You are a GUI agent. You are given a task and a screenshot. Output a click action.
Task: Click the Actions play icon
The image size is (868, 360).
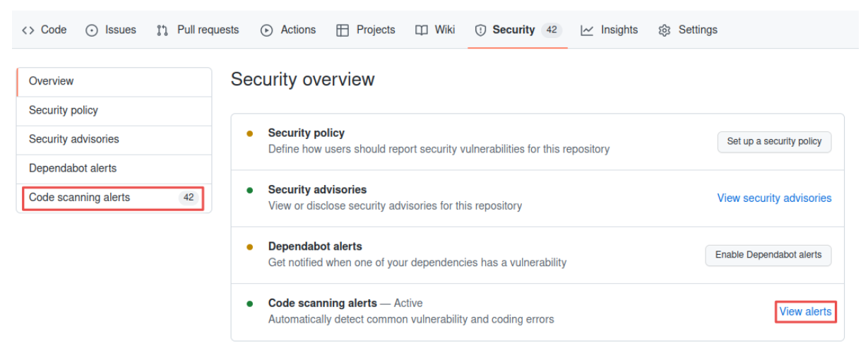coord(266,30)
